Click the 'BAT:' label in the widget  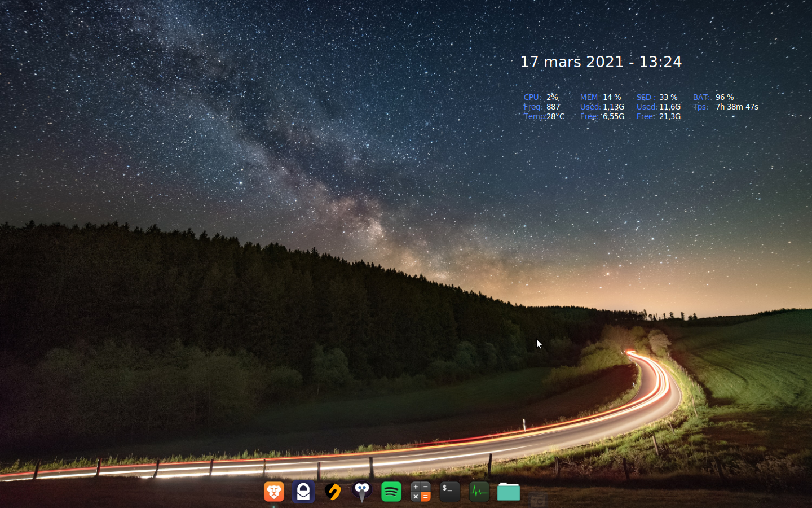(701, 97)
